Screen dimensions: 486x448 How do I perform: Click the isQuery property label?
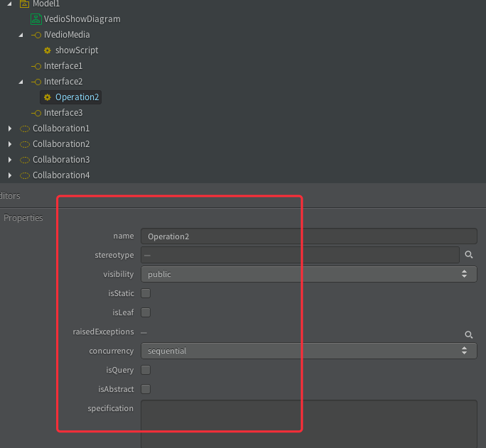tap(119, 371)
